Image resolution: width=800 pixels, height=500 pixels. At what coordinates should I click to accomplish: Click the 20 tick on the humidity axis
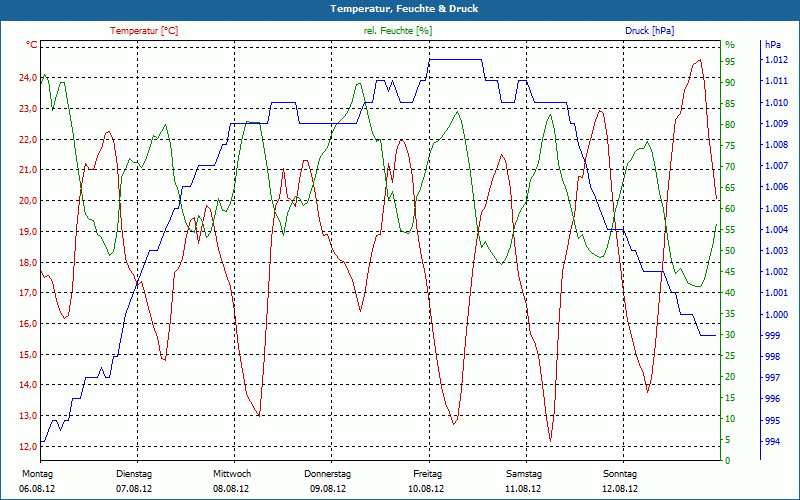(x=730, y=377)
